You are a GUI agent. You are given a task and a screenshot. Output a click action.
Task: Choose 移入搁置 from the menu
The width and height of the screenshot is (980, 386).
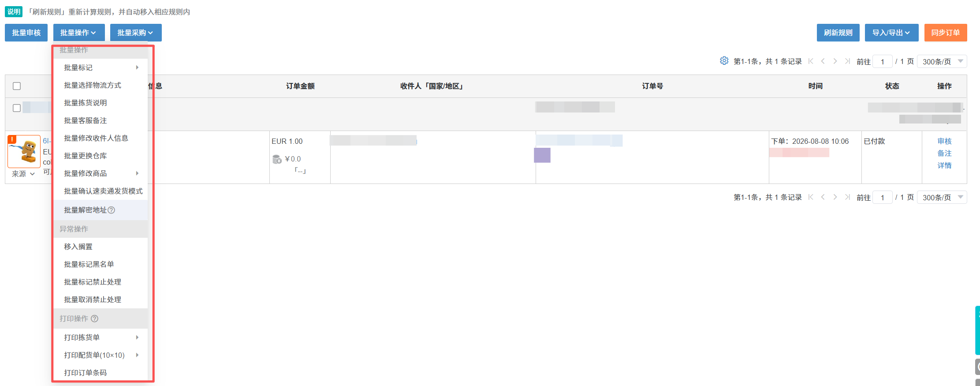point(101,247)
